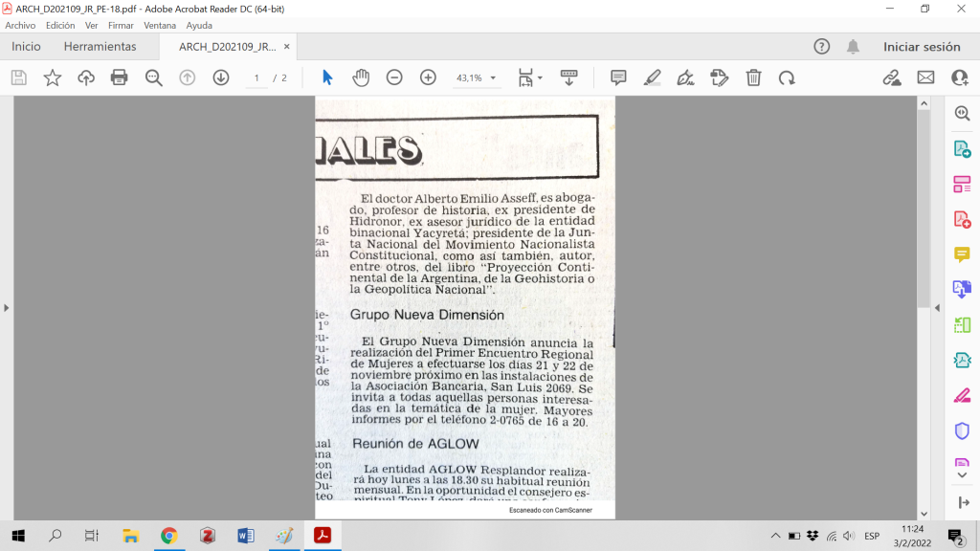Open the Archivo menu
980x551 pixels.
[x=20, y=26]
